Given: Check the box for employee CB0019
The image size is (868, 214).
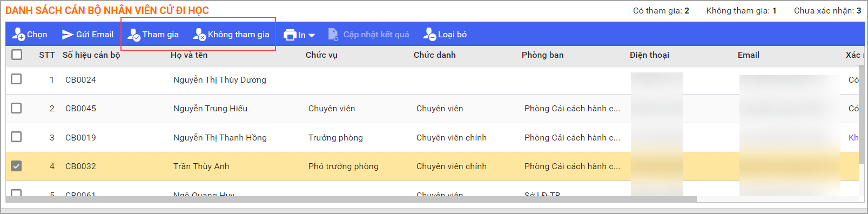Looking at the screenshot, I should tap(17, 137).
